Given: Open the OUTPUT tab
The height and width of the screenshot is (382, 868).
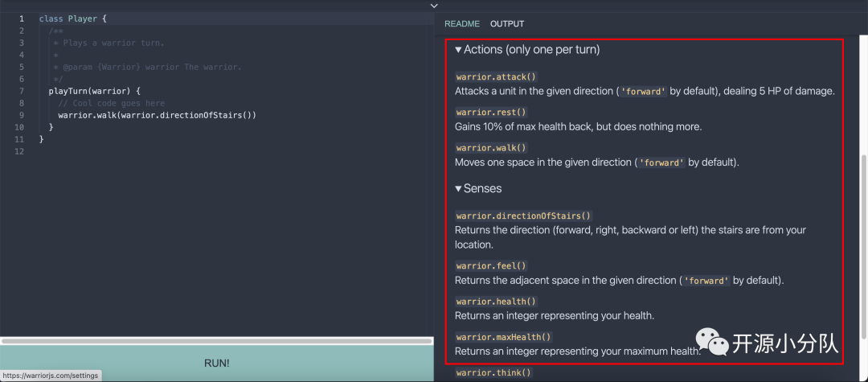Looking at the screenshot, I should tap(507, 24).
